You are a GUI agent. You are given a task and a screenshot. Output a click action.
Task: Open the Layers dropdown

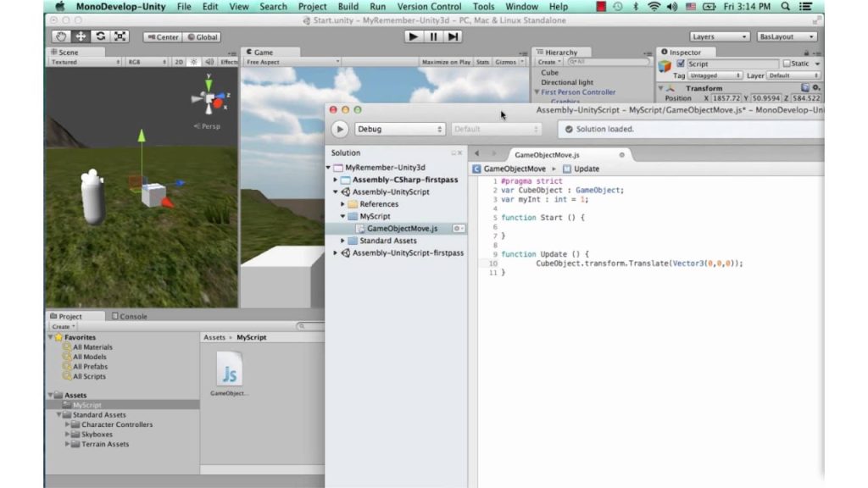click(x=719, y=36)
